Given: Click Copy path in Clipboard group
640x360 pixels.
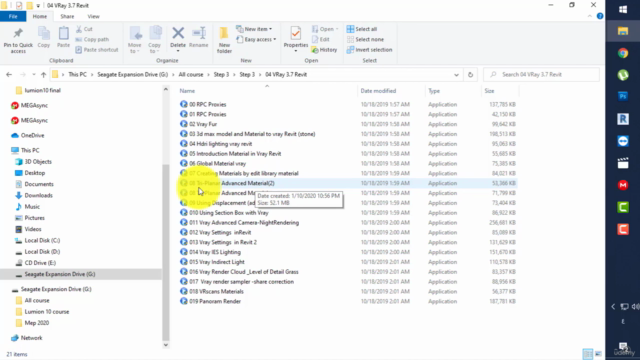Looking at the screenshot, I should [x=92, y=40].
